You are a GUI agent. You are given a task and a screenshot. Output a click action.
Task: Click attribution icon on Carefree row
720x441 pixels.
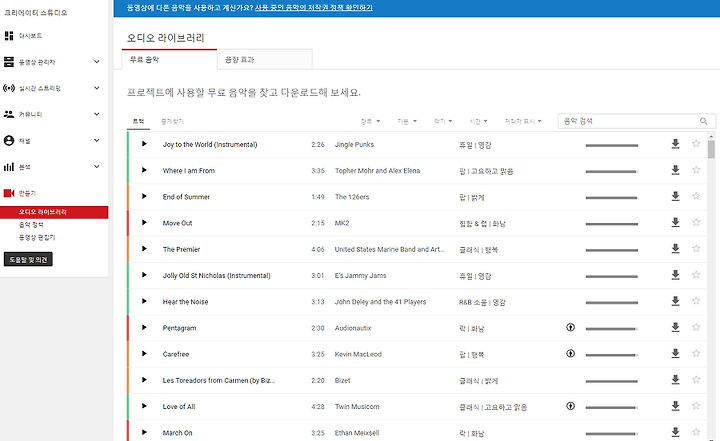pos(570,353)
